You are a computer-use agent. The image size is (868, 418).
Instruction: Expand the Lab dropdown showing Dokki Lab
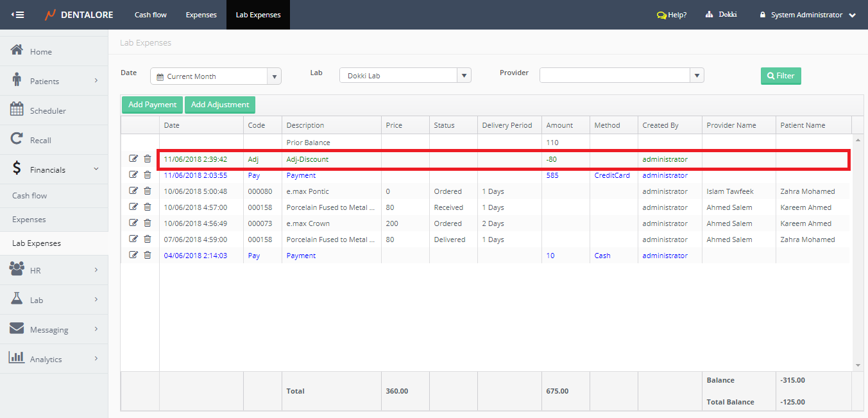point(464,76)
